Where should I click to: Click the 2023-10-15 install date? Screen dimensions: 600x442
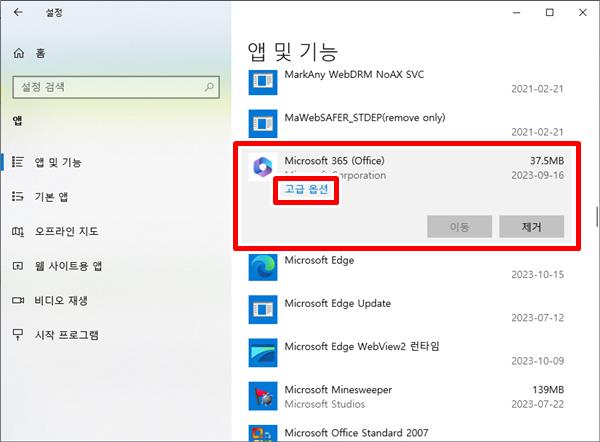[x=538, y=275]
